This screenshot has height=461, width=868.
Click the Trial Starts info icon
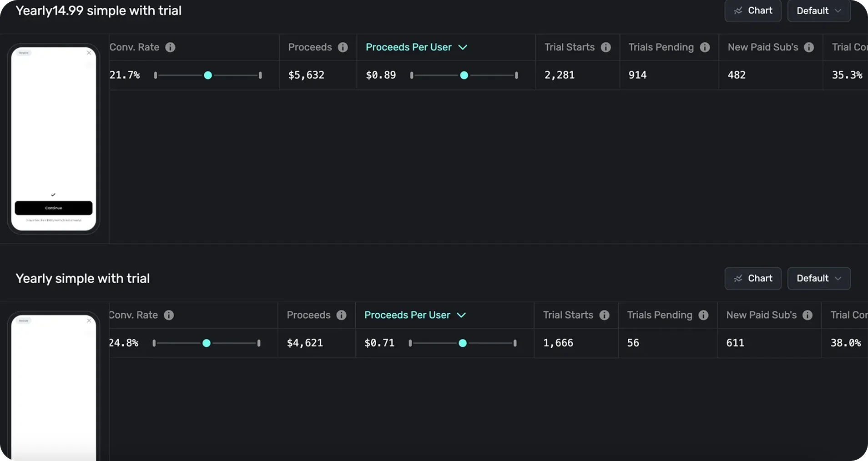(x=606, y=47)
